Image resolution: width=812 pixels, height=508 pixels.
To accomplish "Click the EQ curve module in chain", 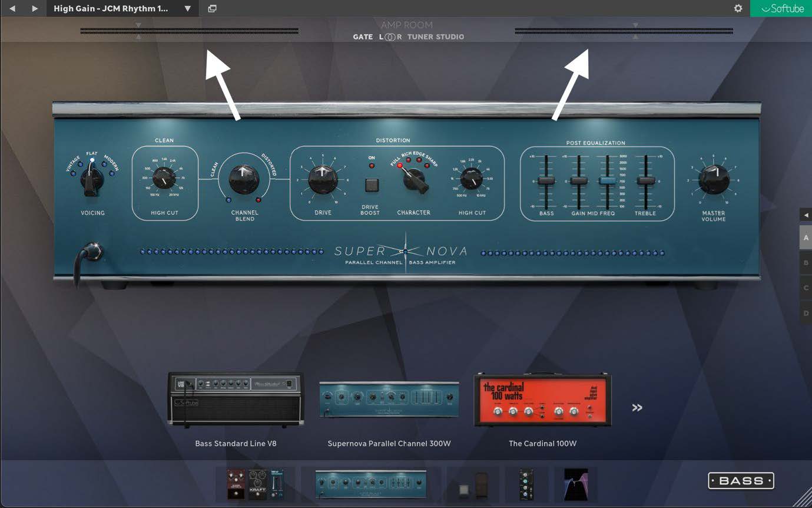I will [575, 484].
